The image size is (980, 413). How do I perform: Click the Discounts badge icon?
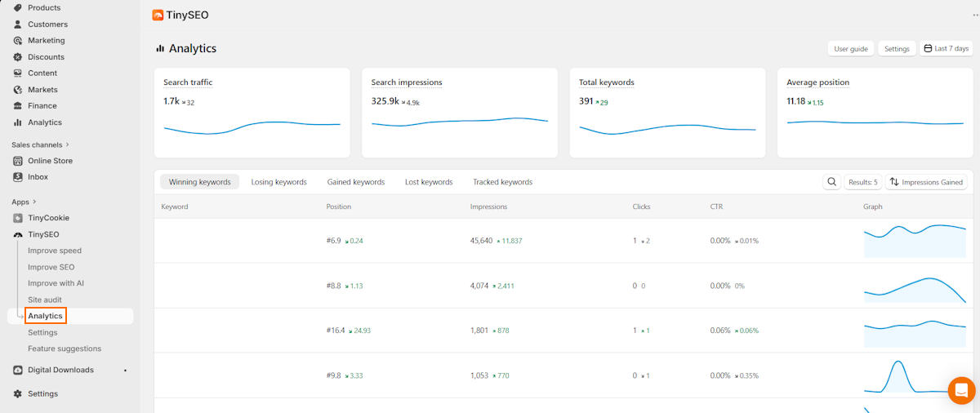pos(18,57)
